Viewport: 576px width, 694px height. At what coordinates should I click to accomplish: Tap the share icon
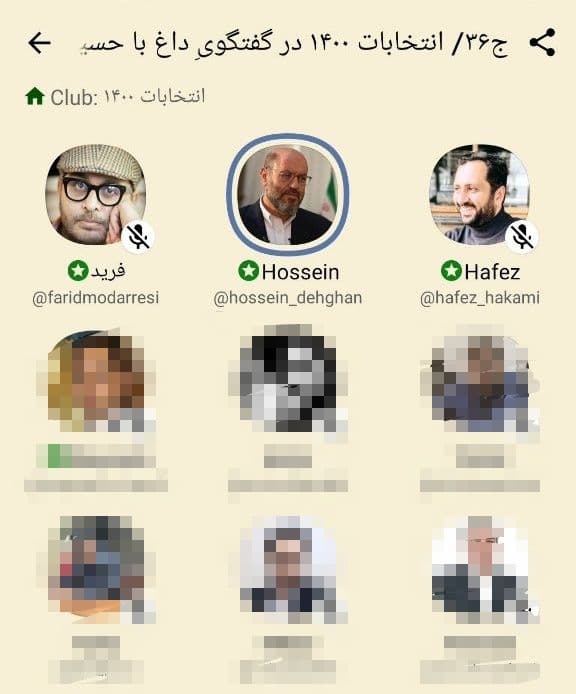(542, 42)
